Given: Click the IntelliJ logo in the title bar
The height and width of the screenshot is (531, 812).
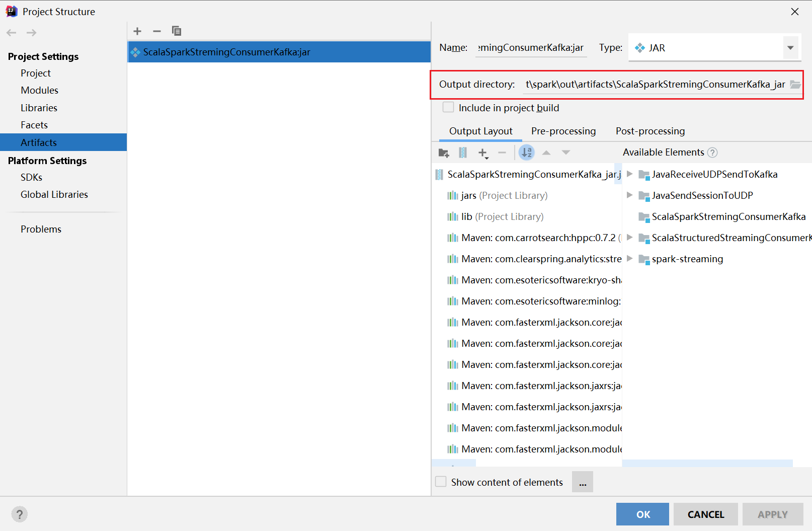Looking at the screenshot, I should click(12, 12).
